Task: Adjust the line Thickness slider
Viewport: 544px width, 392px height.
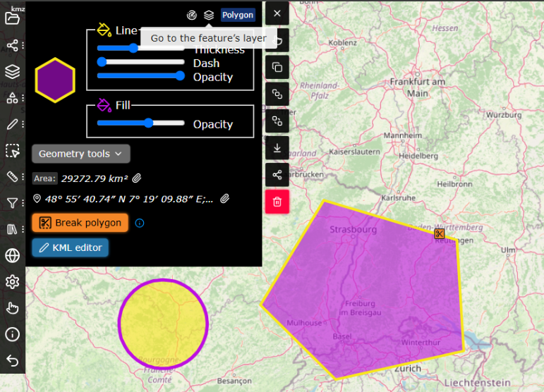Action: pos(140,48)
